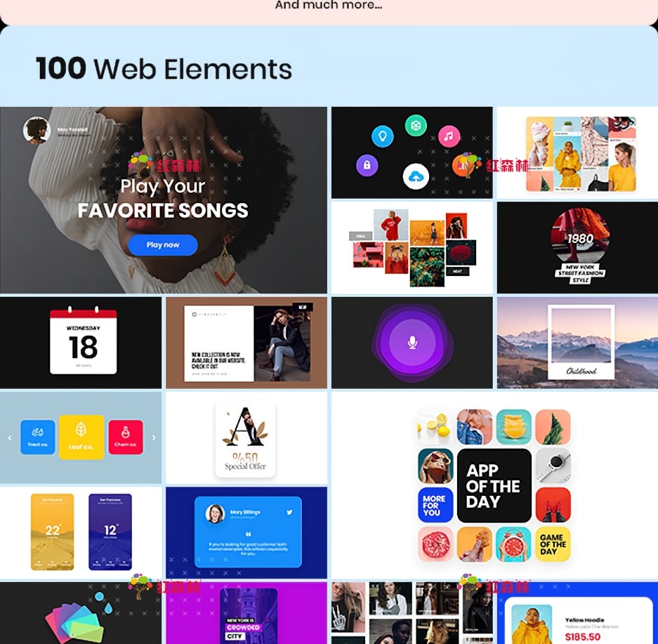Click the right carousel arrow beside Chem co.
Viewport: 658px width, 644px height.
coord(154,438)
